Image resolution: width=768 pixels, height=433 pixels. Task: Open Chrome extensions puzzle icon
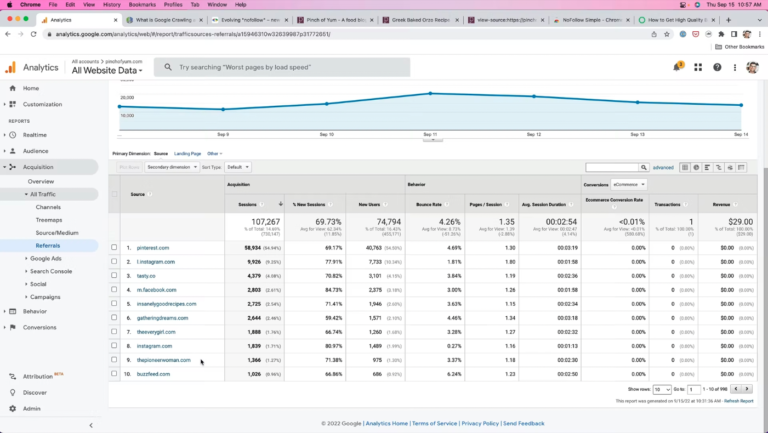[721, 34]
